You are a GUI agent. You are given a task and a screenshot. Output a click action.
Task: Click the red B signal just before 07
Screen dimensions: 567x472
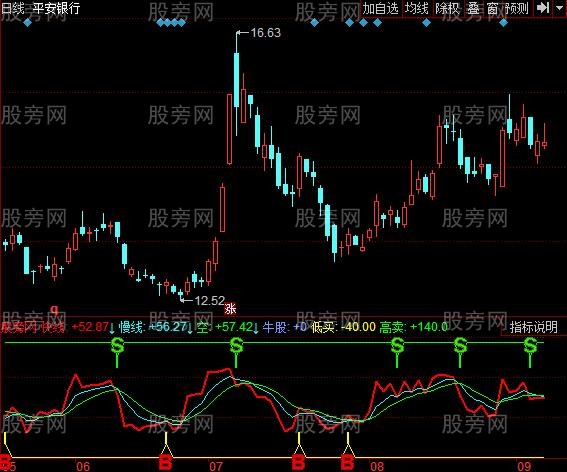[166, 462]
